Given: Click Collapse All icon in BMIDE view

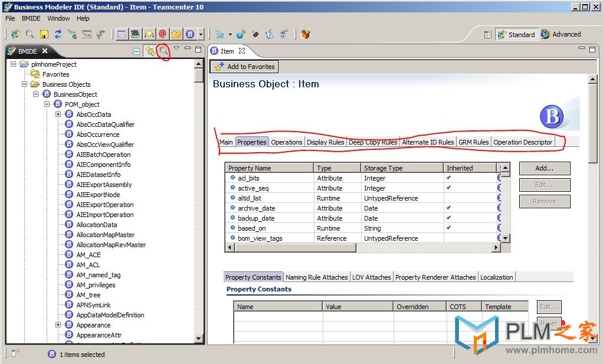Looking at the screenshot, I should coord(136,51).
